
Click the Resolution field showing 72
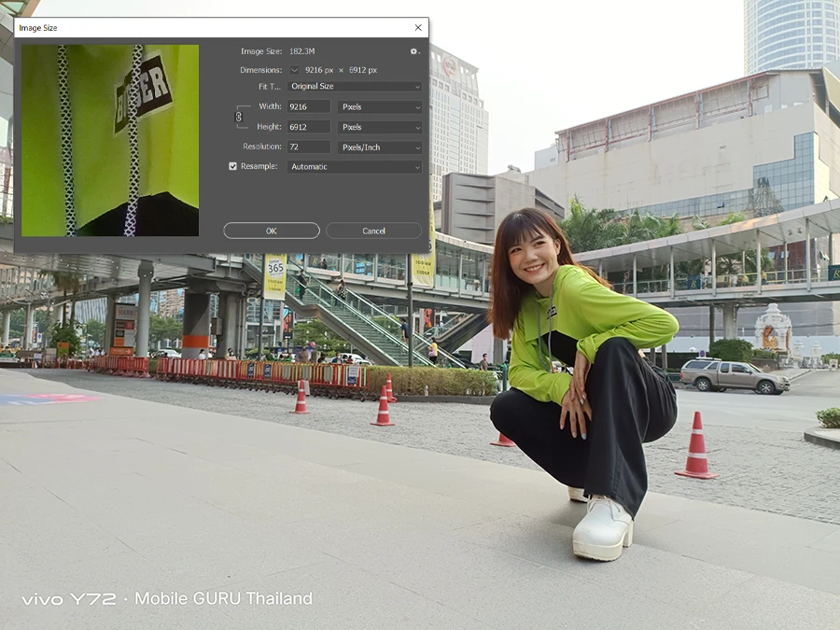coord(308,147)
